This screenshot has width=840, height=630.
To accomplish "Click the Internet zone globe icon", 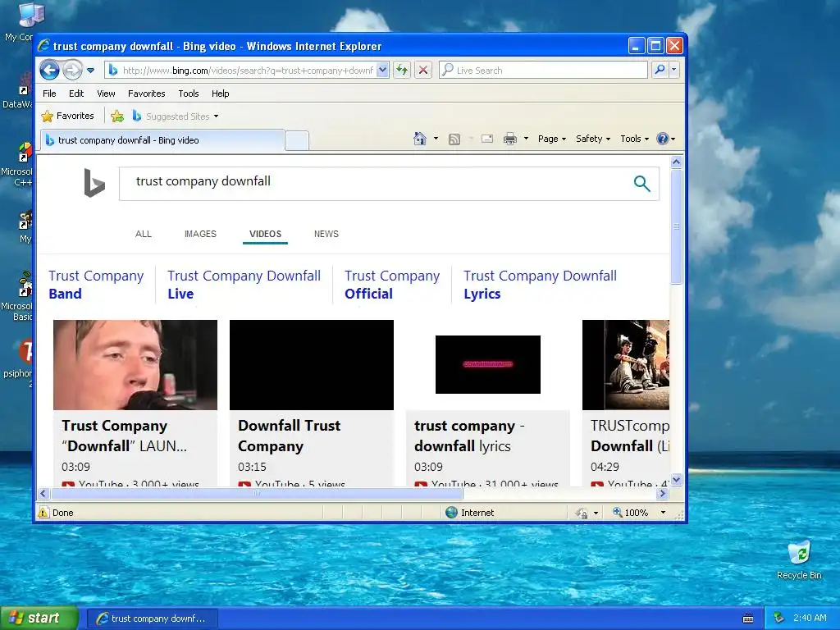I will 452,513.
